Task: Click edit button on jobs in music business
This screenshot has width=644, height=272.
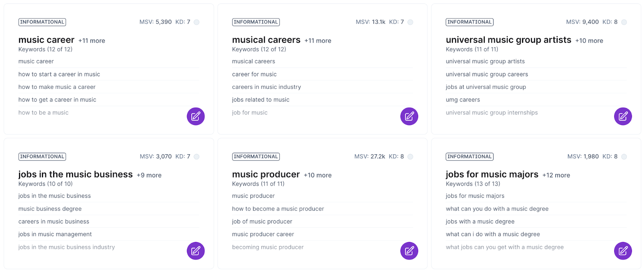Action: 196,251
